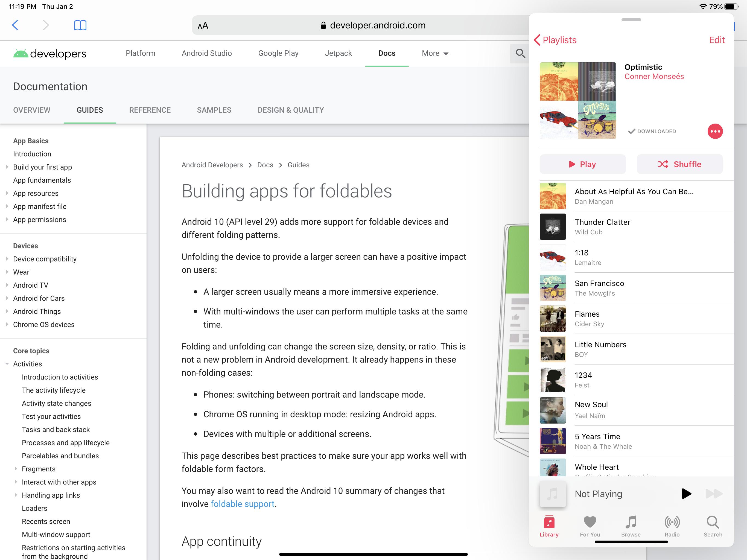Go back to Playlists

(555, 40)
